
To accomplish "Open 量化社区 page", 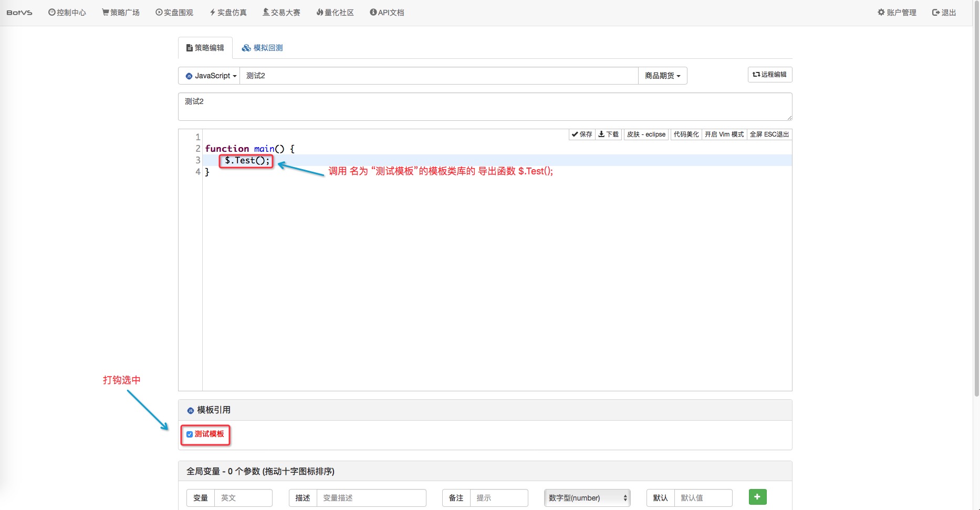I will click(335, 13).
